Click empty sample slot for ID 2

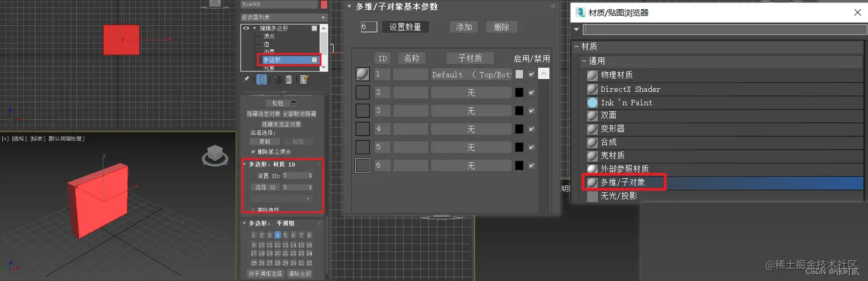(362, 92)
